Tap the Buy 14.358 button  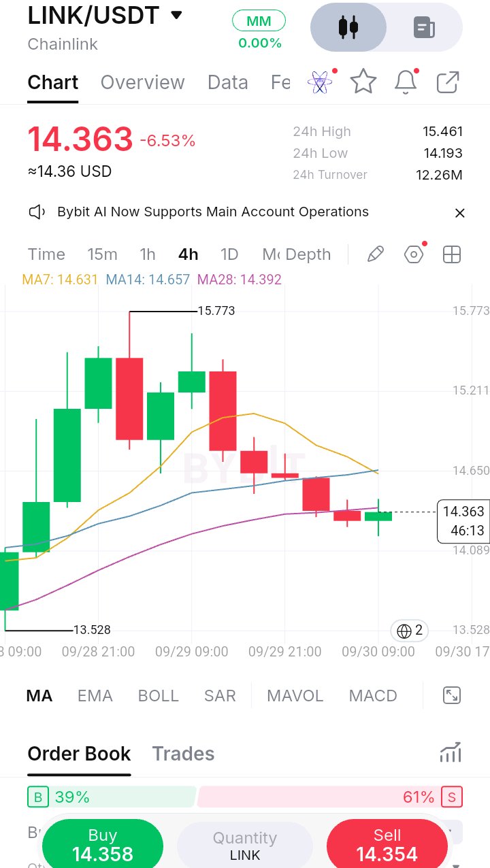pos(103,845)
